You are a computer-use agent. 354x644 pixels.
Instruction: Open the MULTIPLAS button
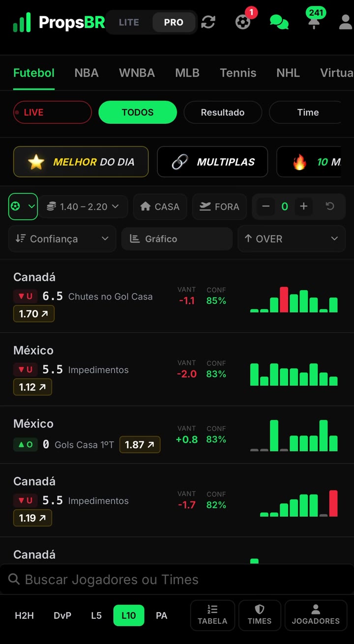212,162
